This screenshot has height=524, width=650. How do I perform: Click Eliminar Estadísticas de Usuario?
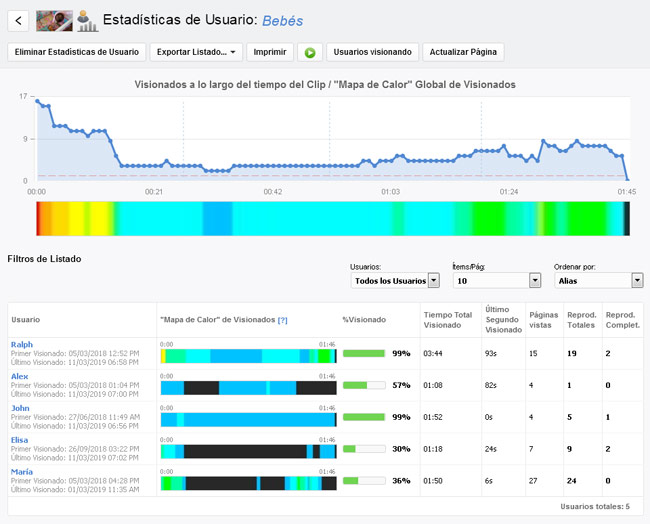77,52
